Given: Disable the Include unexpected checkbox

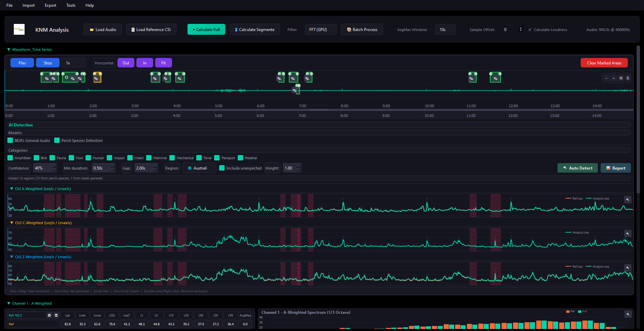Looking at the screenshot, I should tap(222, 168).
